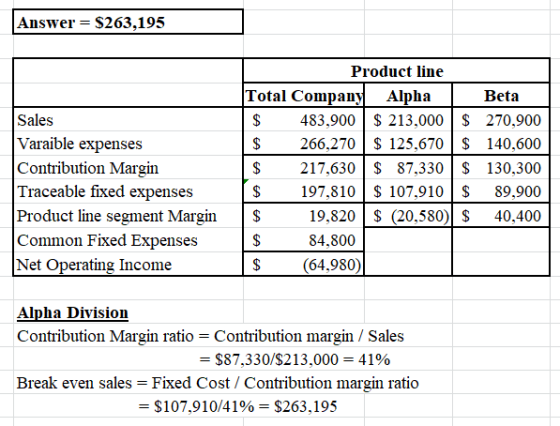Click the Varaible expenses row label
Screen dimensions: 560x426
pyautogui.click(x=80, y=144)
